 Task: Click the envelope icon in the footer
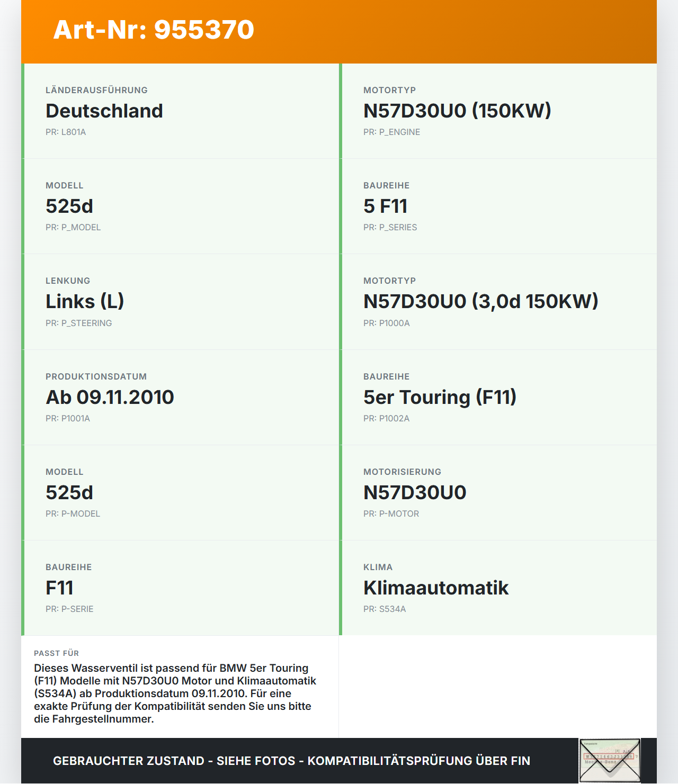point(609,761)
